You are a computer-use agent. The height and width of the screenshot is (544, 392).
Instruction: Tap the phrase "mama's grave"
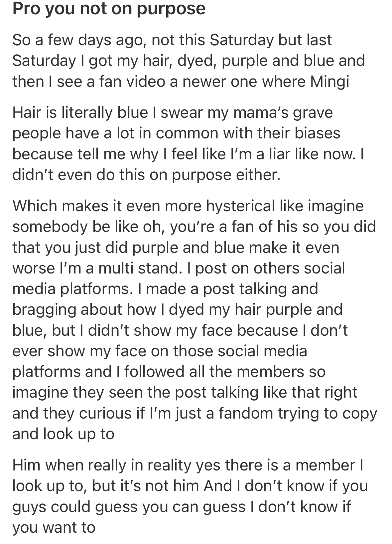click(x=283, y=112)
